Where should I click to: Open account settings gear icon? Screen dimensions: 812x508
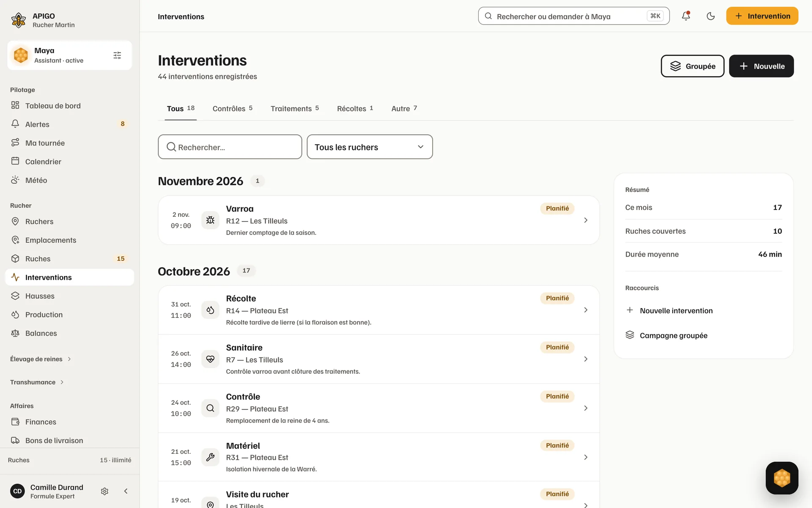[x=104, y=491]
